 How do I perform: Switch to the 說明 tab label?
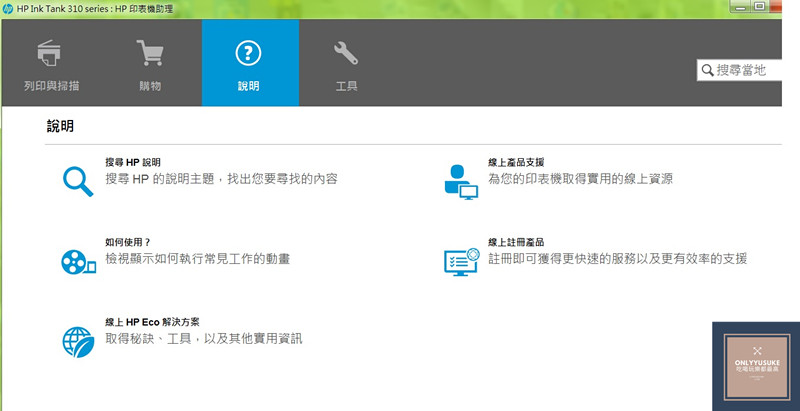pyautogui.click(x=248, y=86)
